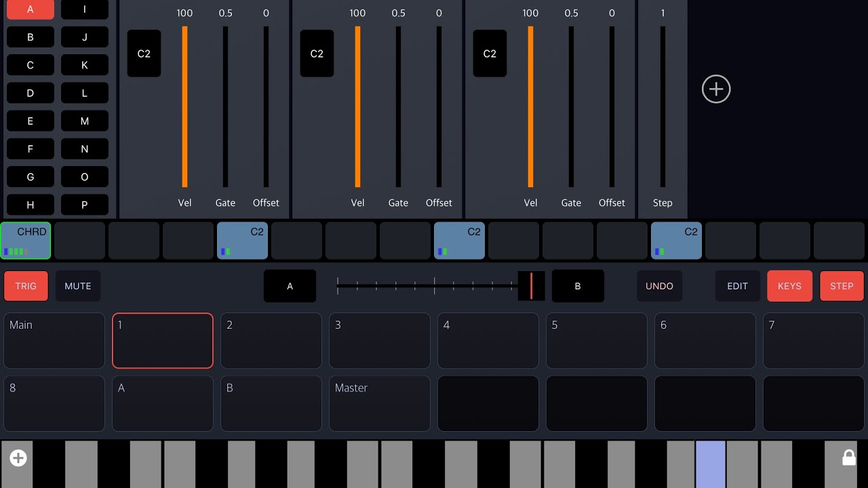Select pattern C
The width and height of the screenshot is (868, 488).
(31, 65)
